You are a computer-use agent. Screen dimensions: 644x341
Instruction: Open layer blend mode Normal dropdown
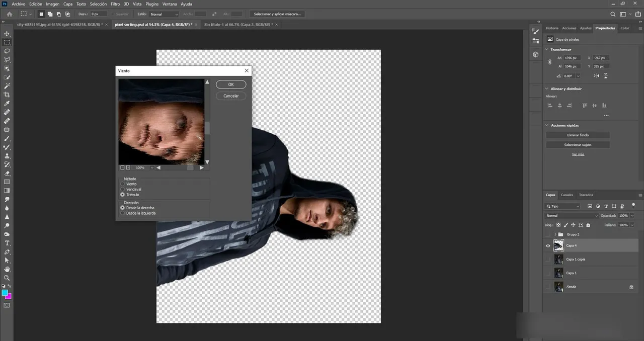click(572, 215)
